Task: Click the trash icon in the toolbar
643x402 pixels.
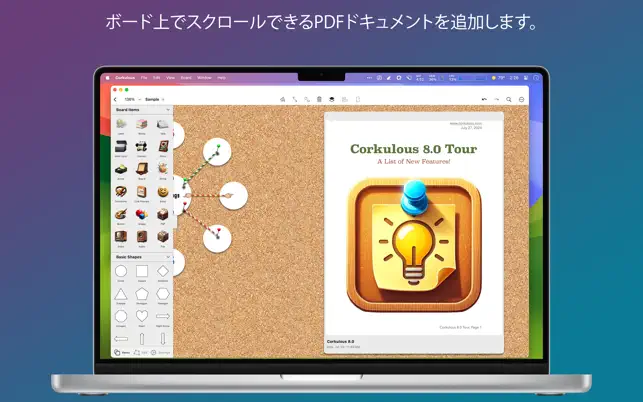Action: point(319,99)
